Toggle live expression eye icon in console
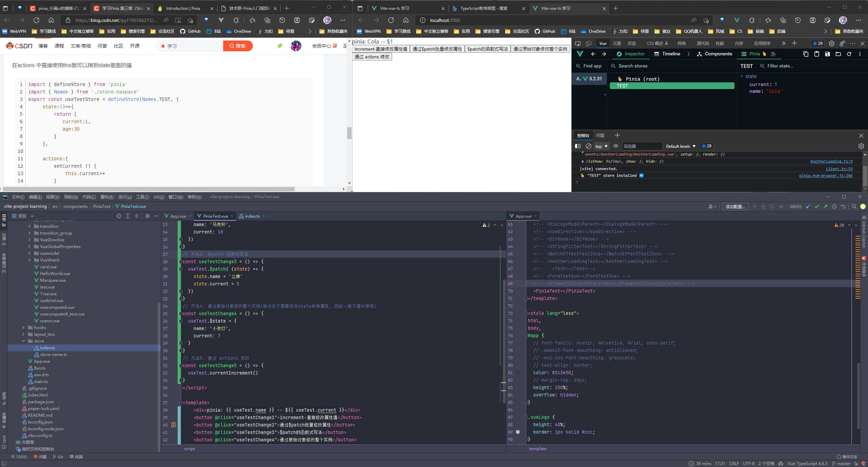 (x=616, y=146)
